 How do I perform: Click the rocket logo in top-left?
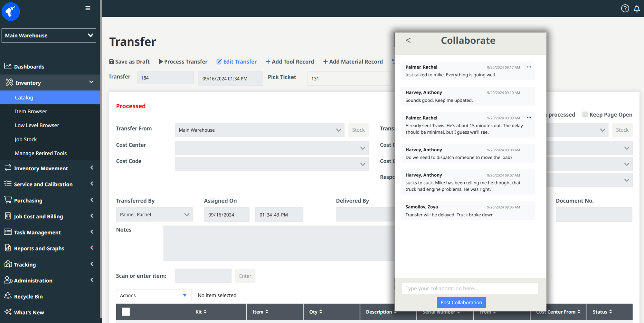[x=11, y=12]
